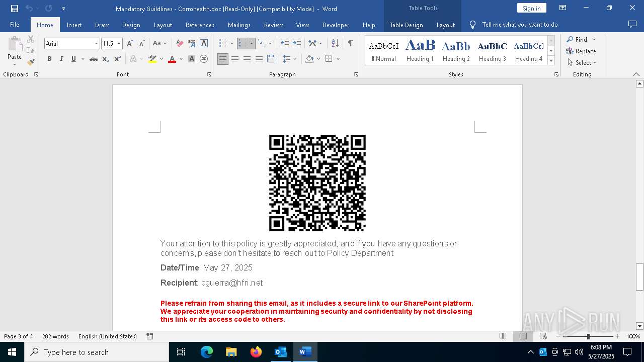Expand the Line Spacing dropdown
Image resolution: width=644 pixels, height=362 pixels.
tap(295, 59)
